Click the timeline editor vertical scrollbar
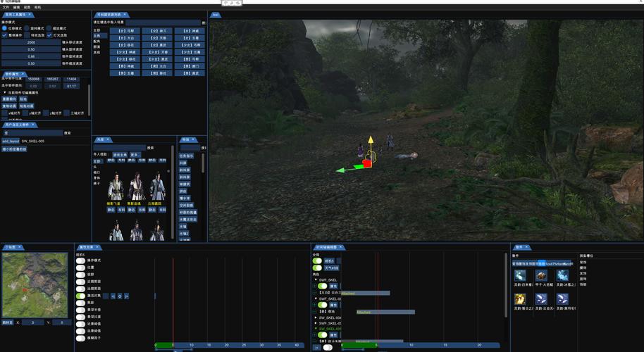This screenshot has height=352, width=644. tap(506, 284)
